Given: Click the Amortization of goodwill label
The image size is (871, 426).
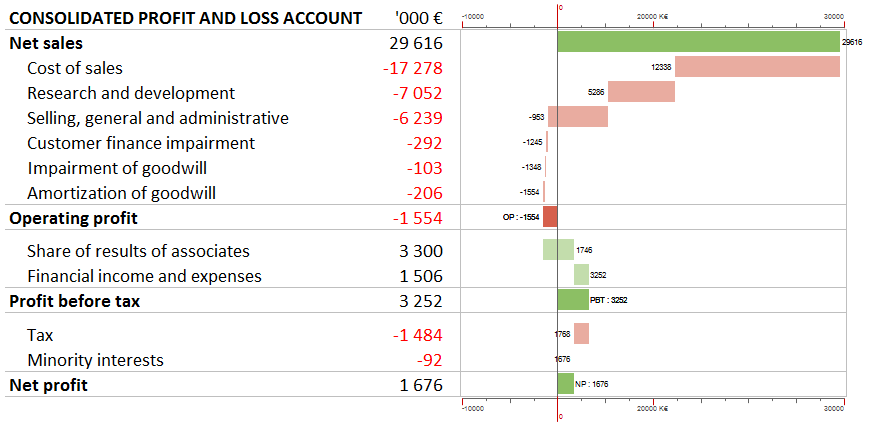Looking at the screenshot, I should coord(122,193).
